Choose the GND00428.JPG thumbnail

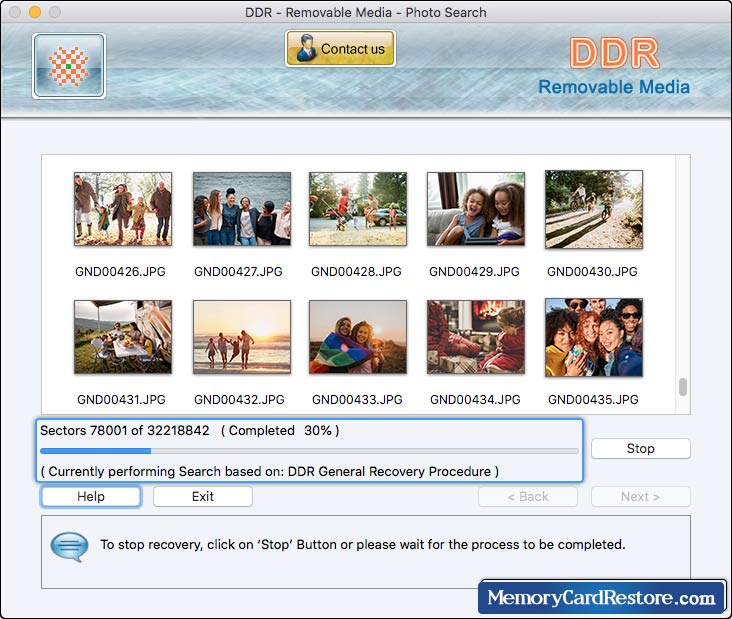pos(357,209)
